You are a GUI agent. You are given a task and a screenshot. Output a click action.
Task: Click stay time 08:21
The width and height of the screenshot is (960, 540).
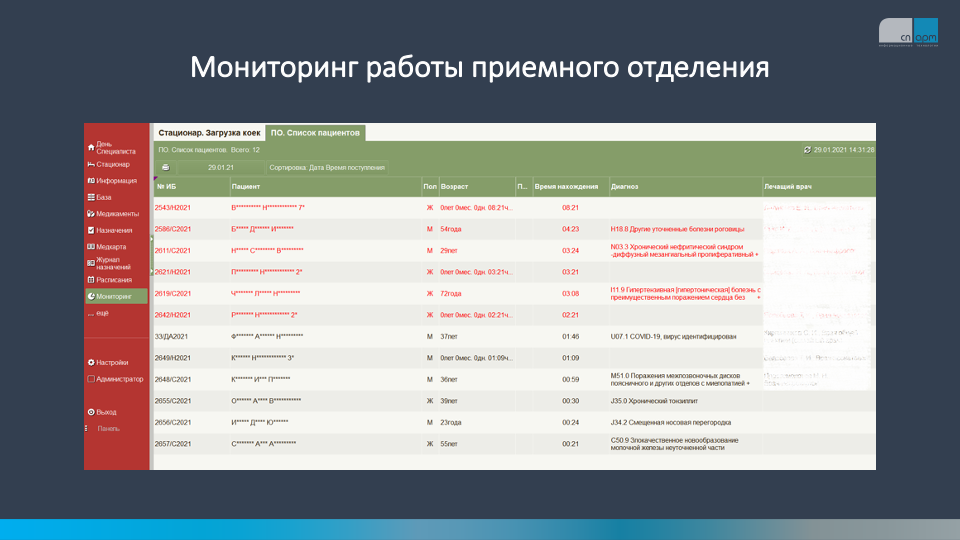point(570,208)
